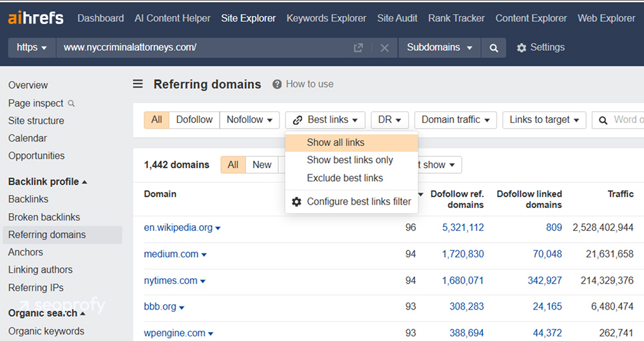The height and width of the screenshot is (341, 644).
Task: Expand the medium.com domain arrow
Action: click(204, 255)
